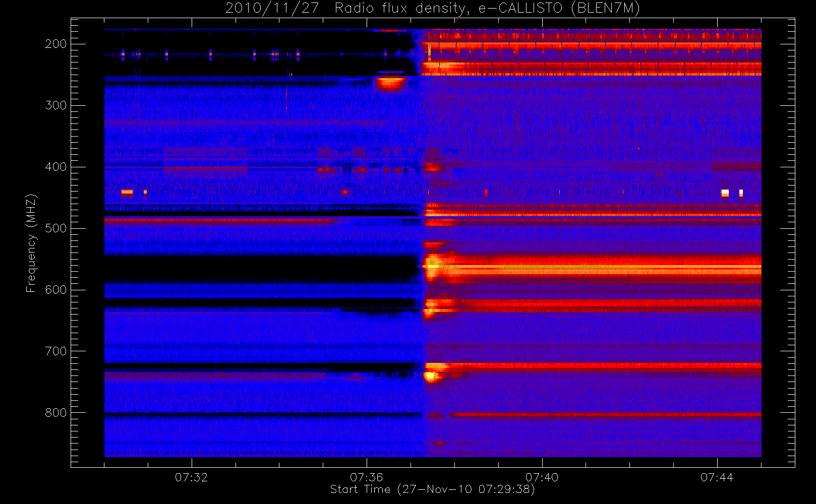The width and height of the screenshot is (816, 504).
Task: Click the 600 frequency tick label
Action: [x=55, y=290]
